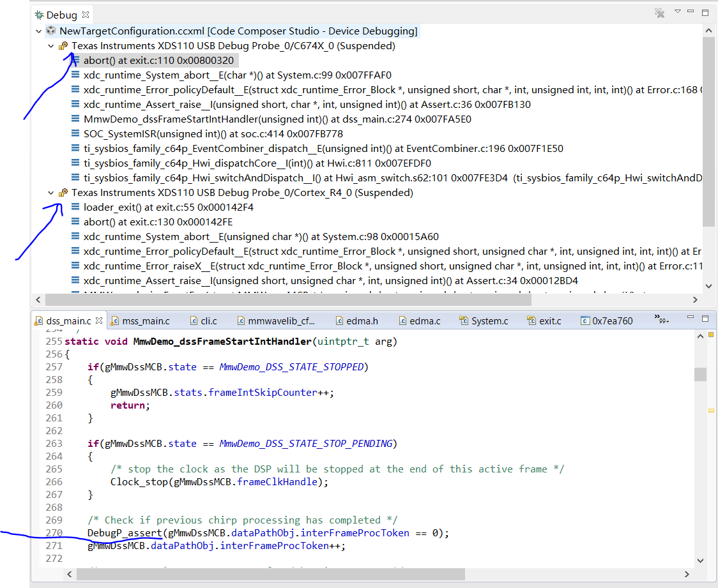Collapse the NewTargetConfiguration.ccxml tree node
Screen dimensions: 718x588
point(38,31)
